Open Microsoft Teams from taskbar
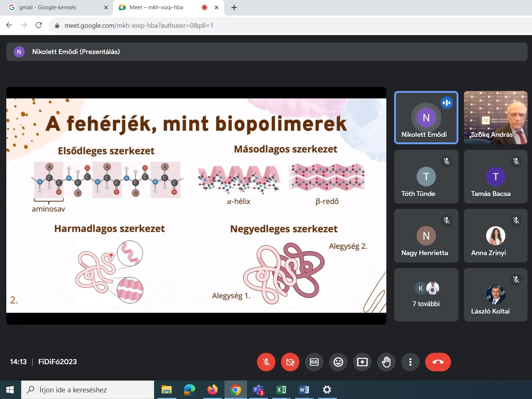The image size is (532, 399). click(x=258, y=390)
